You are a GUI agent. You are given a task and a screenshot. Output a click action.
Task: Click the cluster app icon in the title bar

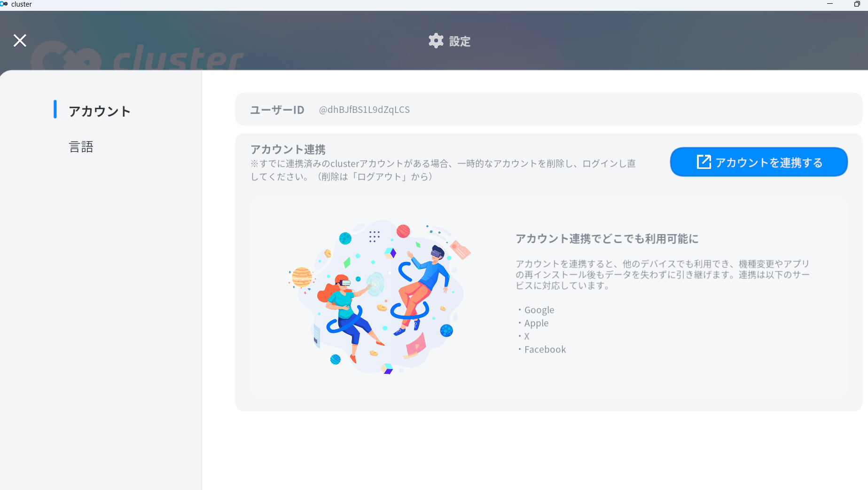click(4, 4)
